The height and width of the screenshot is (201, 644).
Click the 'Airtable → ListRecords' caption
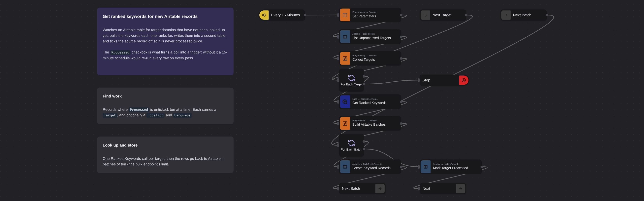(x=363, y=34)
